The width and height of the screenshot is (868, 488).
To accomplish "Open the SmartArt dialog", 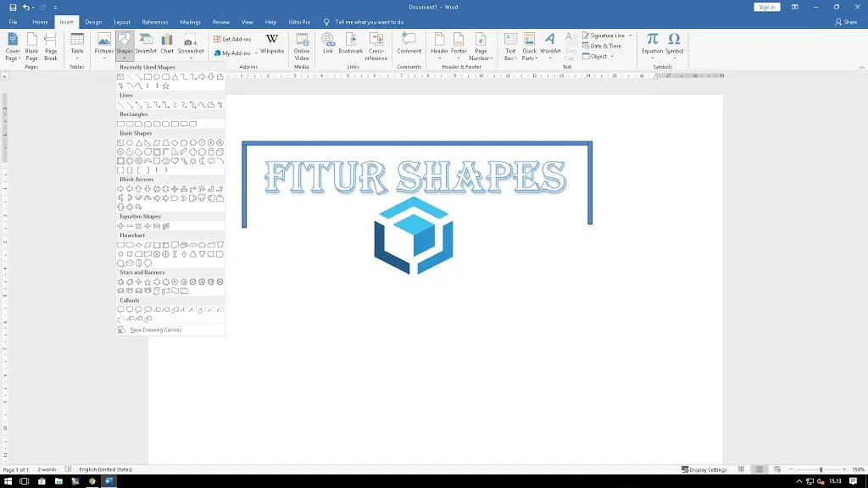I will pos(146,44).
